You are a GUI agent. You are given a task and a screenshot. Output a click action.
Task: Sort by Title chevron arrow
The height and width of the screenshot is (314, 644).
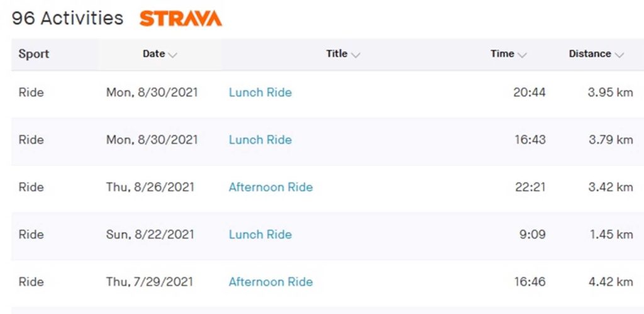[356, 55]
